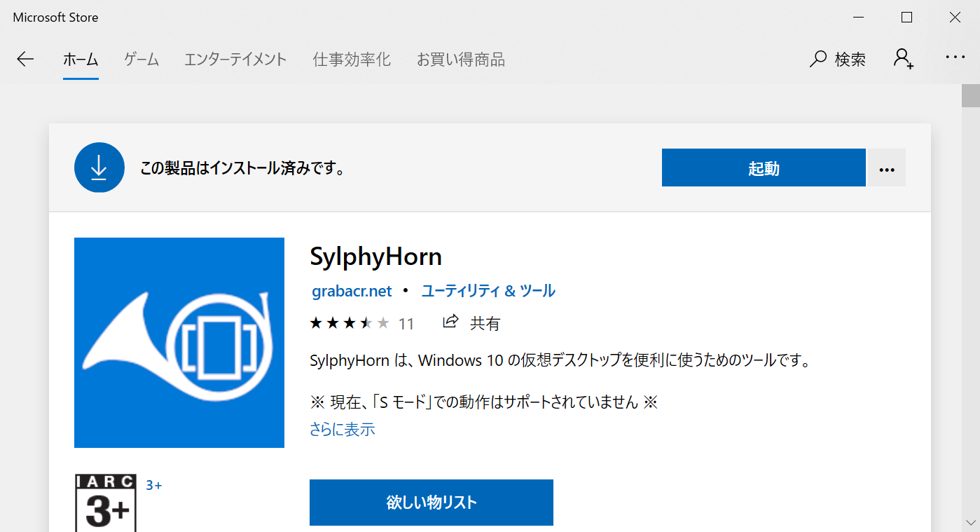
Task: Maximize the Microsoft Store window
Action: pos(906,18)
